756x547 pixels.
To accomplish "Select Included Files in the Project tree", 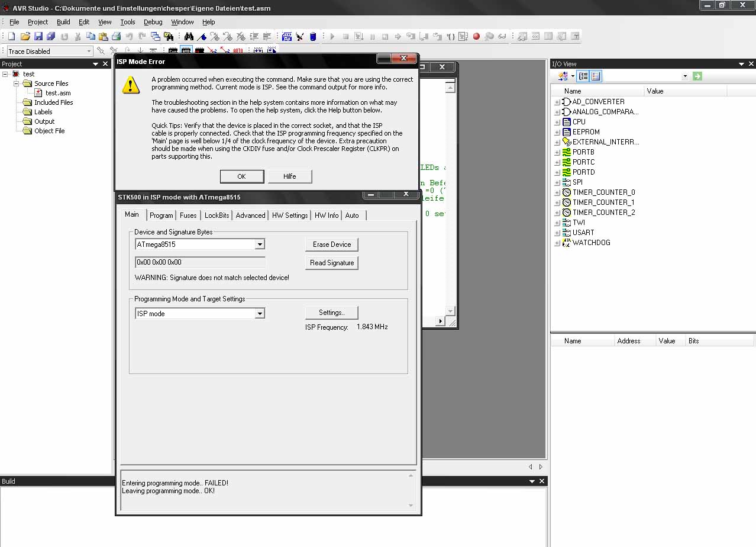I will [53, 102].
